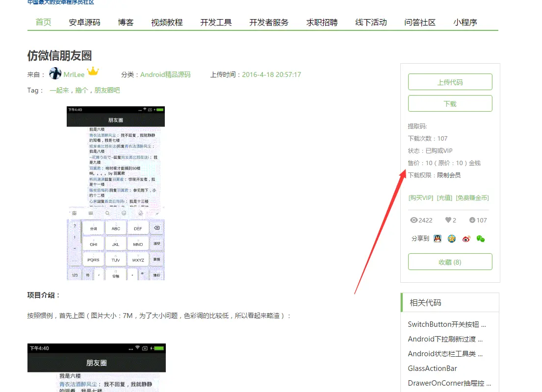The height and width of the screenshot is (392, 542).
Task: Click the 上传代码 upload button
Action: 450,81
